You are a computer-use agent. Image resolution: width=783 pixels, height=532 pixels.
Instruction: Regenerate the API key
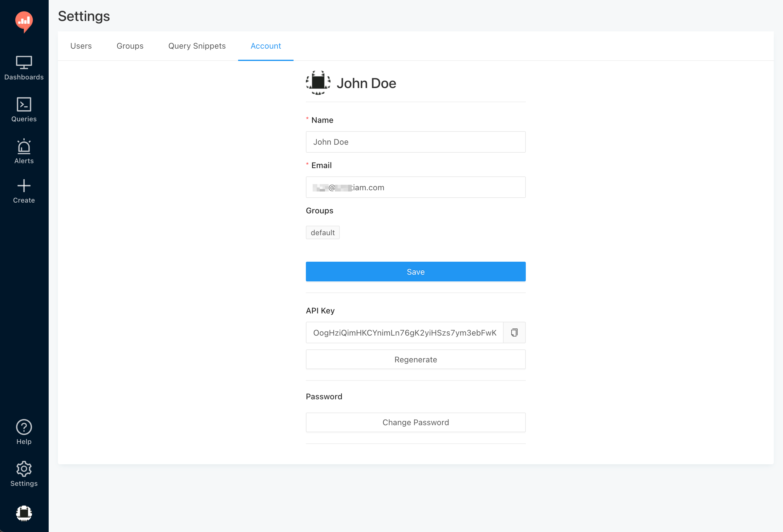(416, 360)
